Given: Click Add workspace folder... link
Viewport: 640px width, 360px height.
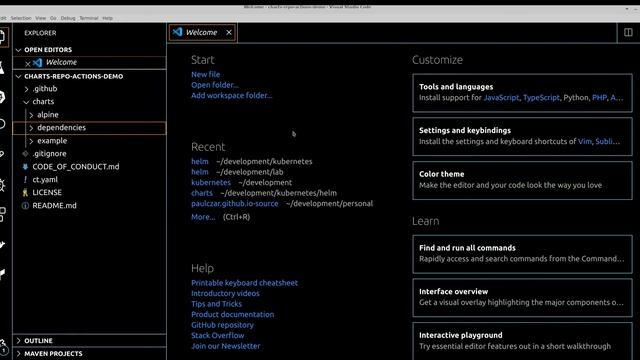Looking at the screenshot, I should point(231,96).
